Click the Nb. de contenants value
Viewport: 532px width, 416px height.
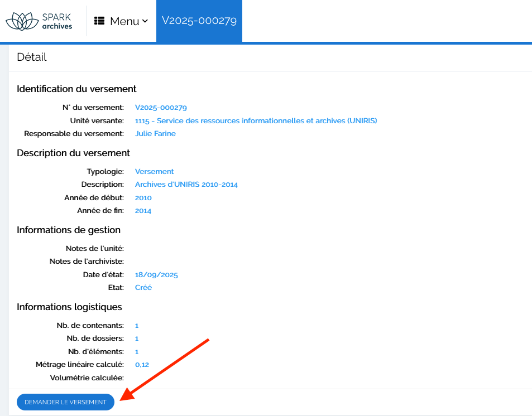coord(137,325)
